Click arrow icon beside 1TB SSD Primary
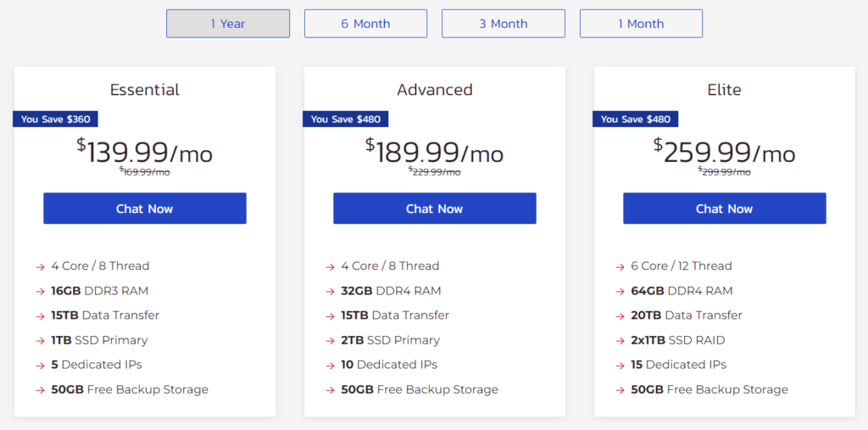Image resolution: width=868 pixels, height=430 pixels. coord(40,341)
